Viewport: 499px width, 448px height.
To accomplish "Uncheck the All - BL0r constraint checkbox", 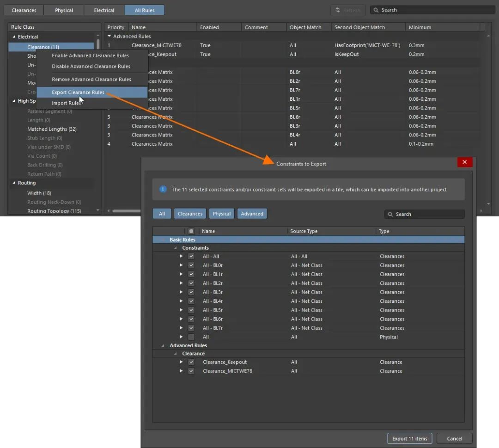I will click(x=191, y=265).
